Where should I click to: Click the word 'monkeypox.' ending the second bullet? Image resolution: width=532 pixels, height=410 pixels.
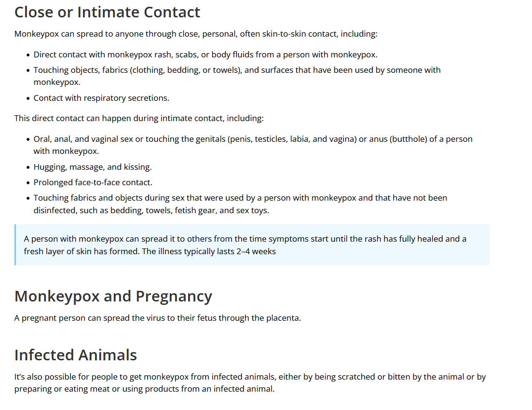(x=56, y=82)
